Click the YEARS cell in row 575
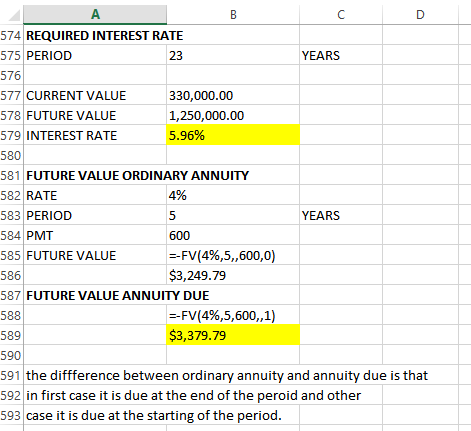Screen dimensions: 471x431 pyautogui.click(x=341, y=55)
